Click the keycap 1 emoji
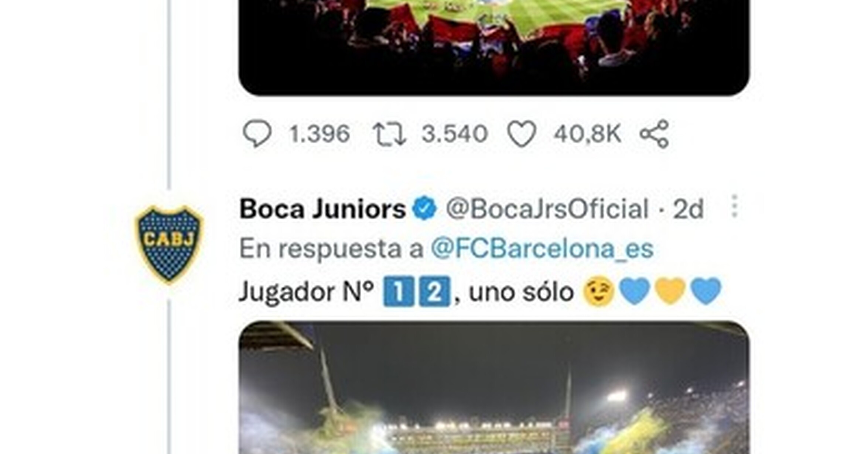Image resolution: width=868 pixels, height=454 pixels. click(x=399, y=291)
